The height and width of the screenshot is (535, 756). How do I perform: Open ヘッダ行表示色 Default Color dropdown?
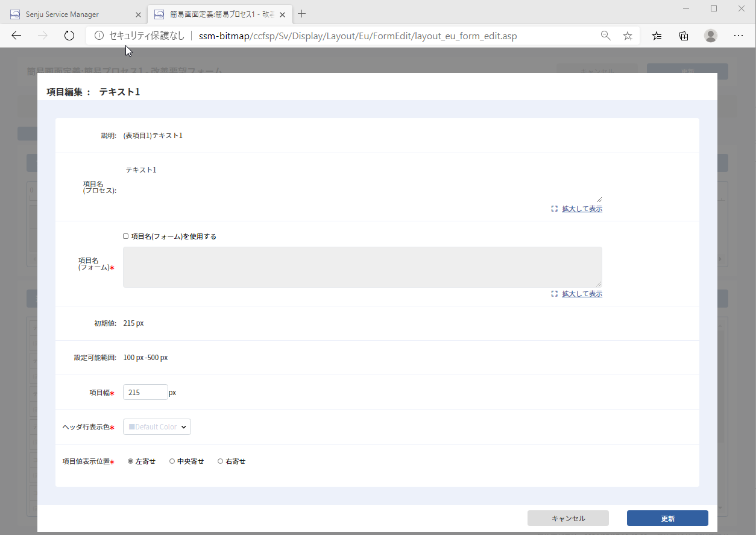tap(157, 426)
